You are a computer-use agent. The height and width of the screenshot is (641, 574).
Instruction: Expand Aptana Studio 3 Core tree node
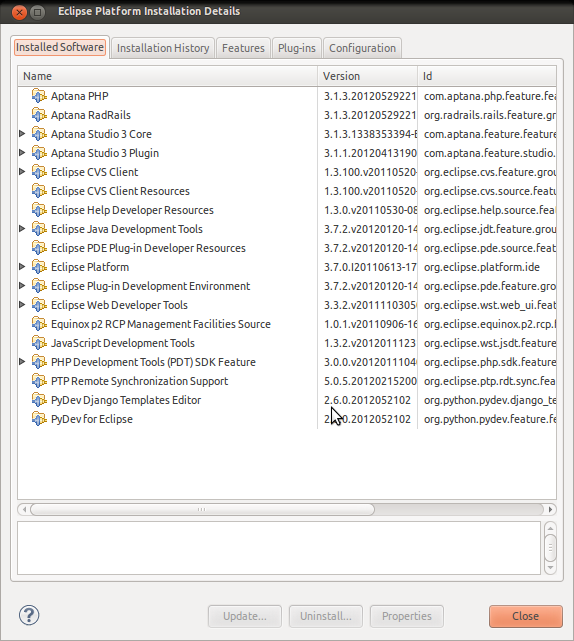pos(22,133)
